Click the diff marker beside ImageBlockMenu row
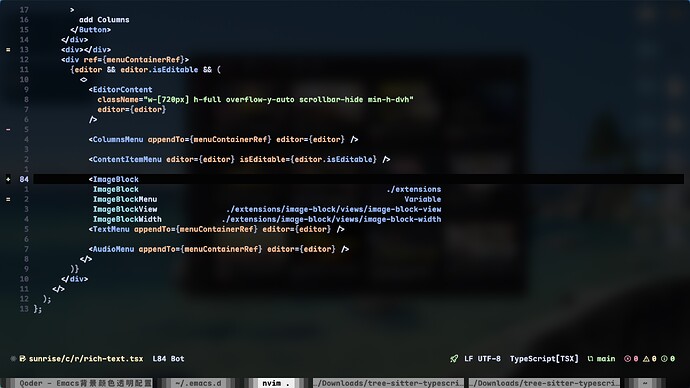The height and width of the screenshot is (388, 690). click(x=8, y=199)
